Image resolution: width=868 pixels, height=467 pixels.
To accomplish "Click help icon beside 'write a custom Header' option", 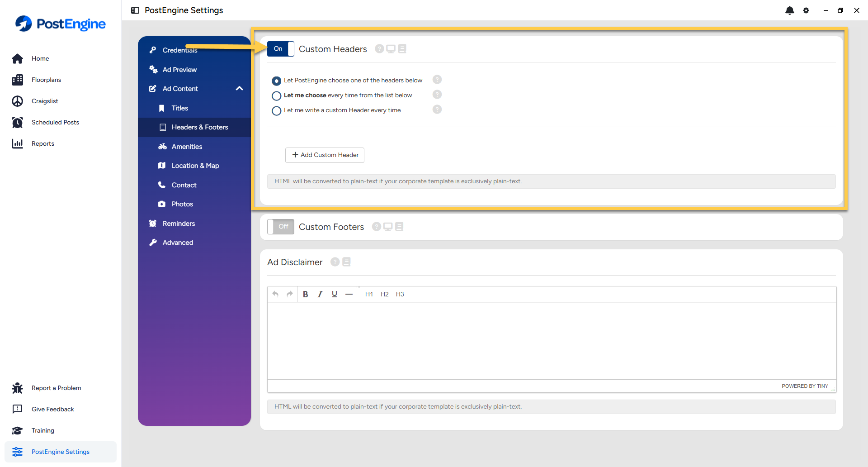I will tap(437, 110).
